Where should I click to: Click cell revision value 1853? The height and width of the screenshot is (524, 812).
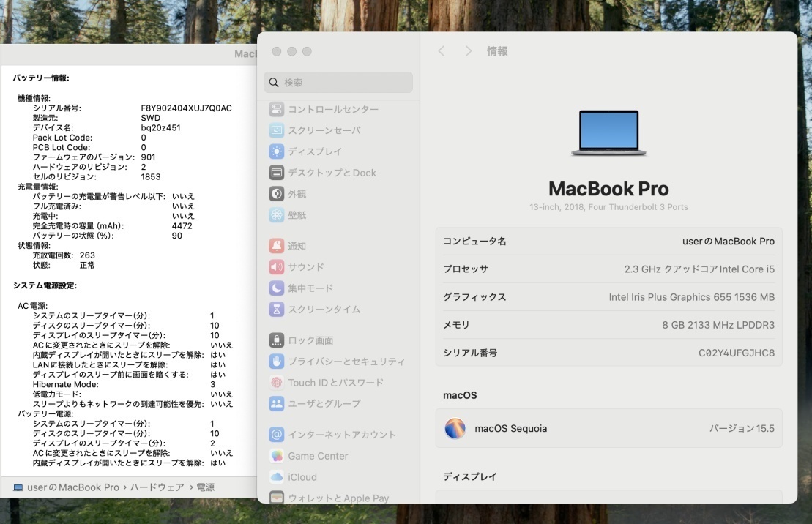pyautogui.click(x=151, y=177)
